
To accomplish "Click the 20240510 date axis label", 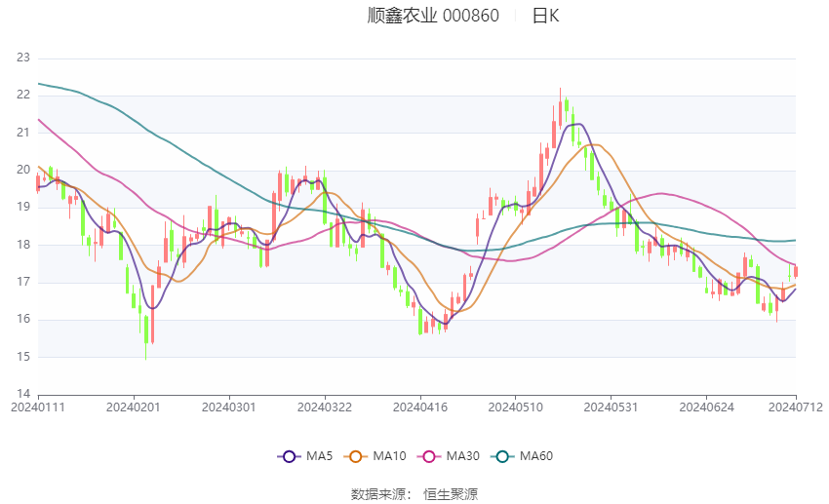I will pyautogui.click(x=516, y=407).
